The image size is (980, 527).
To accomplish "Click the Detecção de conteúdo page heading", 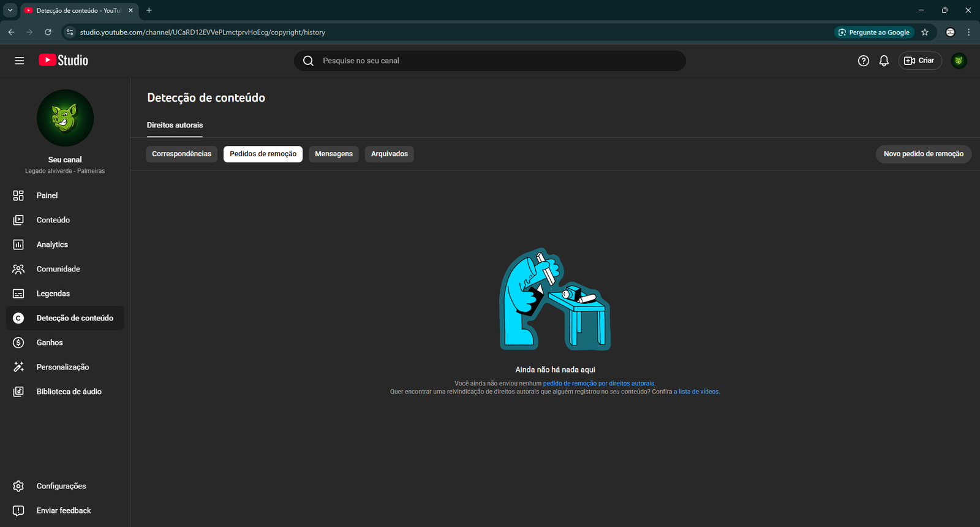I will point(206,98).
